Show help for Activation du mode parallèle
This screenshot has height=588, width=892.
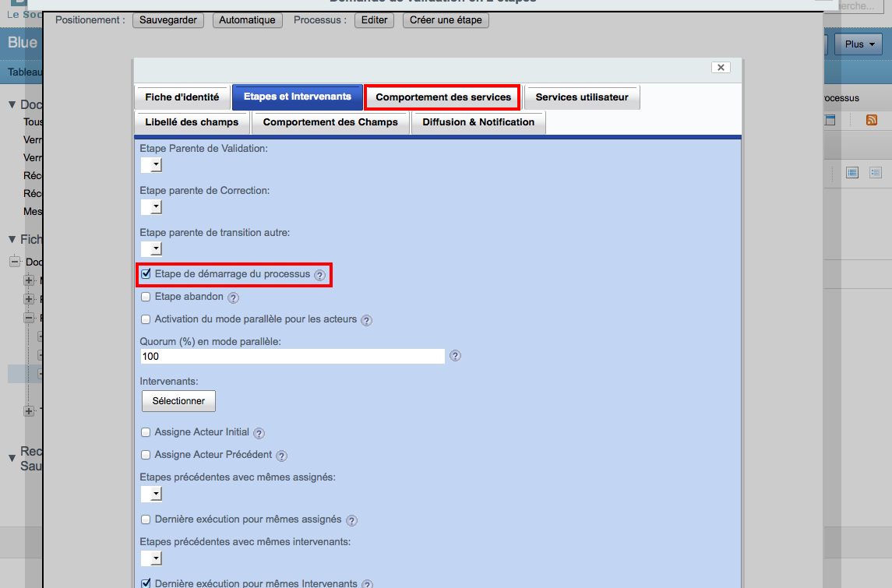pyautogui.click(x=367, y=320)
